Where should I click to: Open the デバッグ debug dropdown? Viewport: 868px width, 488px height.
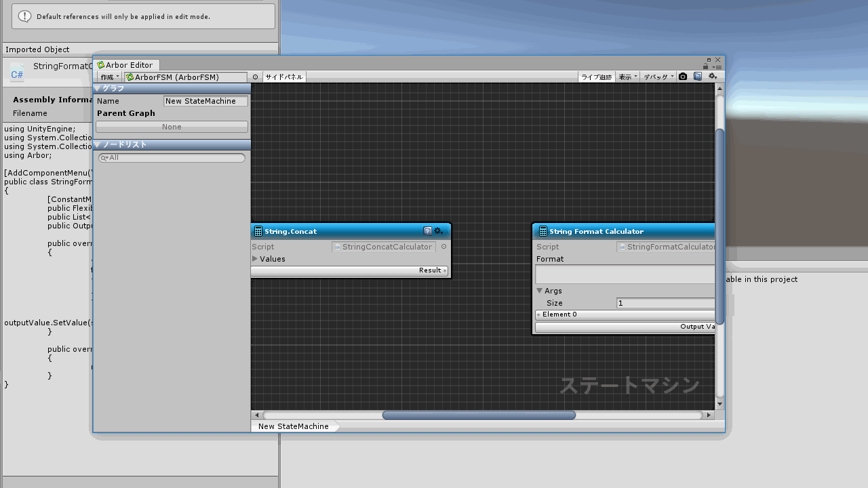tap(658, 77)
